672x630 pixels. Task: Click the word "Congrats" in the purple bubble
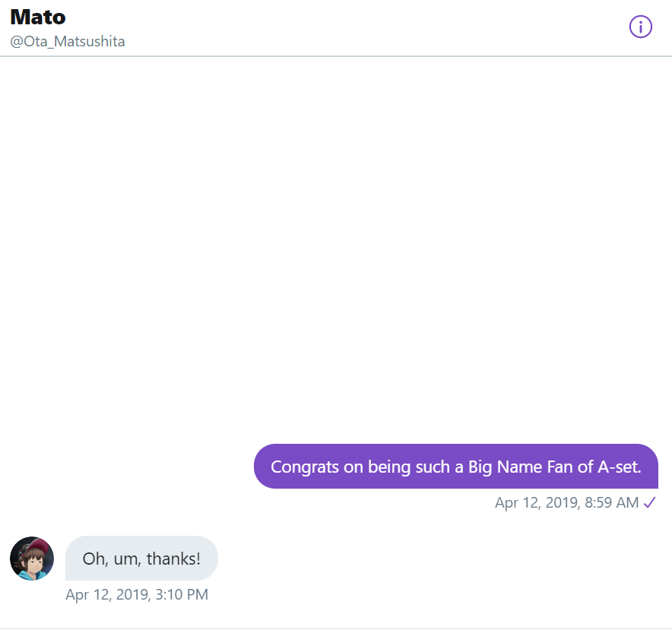305,467
